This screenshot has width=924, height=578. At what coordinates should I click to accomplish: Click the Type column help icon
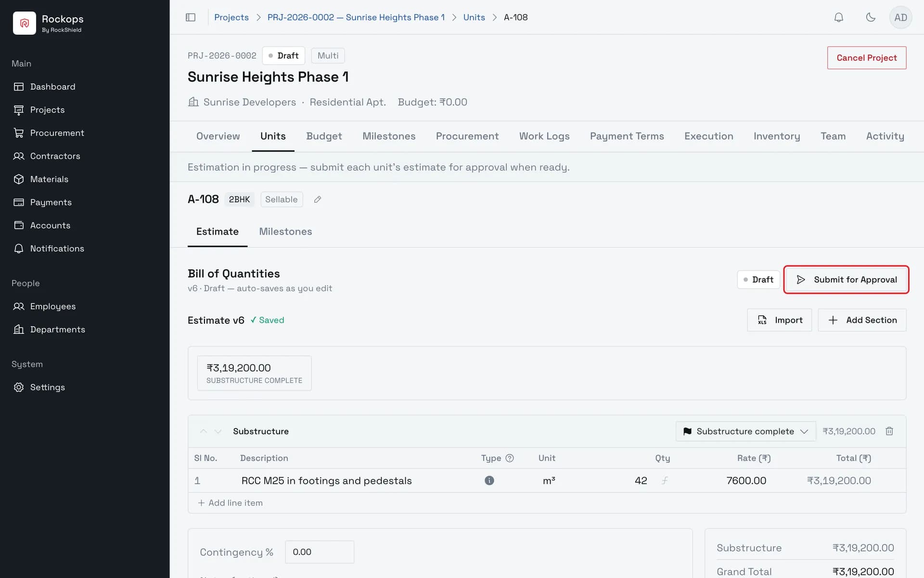click(510, 458)
